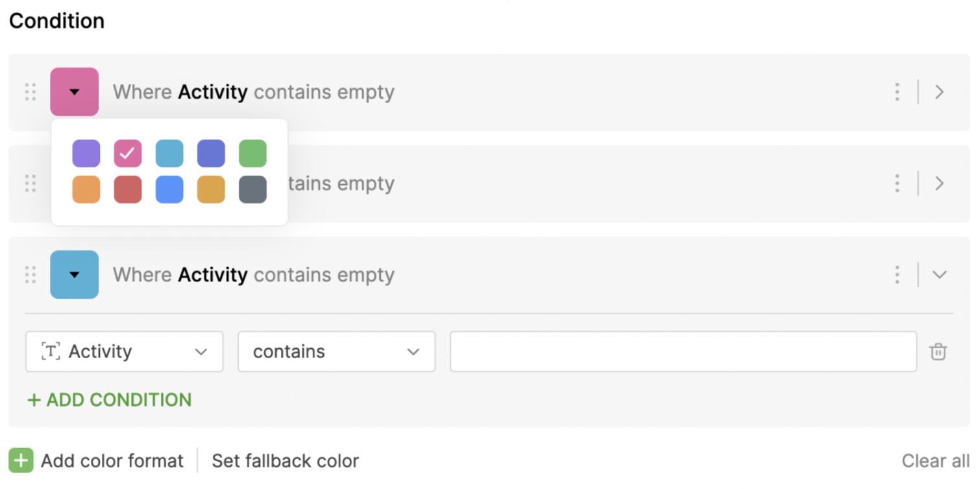980x489 pixels.
Task: Open three-dot menu of third condition row
Action: click(x=897, y=275)
